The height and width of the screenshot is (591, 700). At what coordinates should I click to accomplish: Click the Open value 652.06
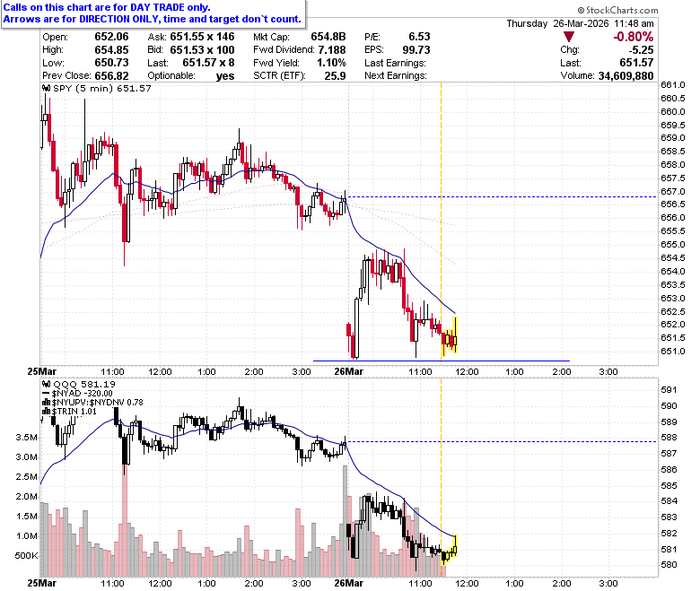pos(111,37)
